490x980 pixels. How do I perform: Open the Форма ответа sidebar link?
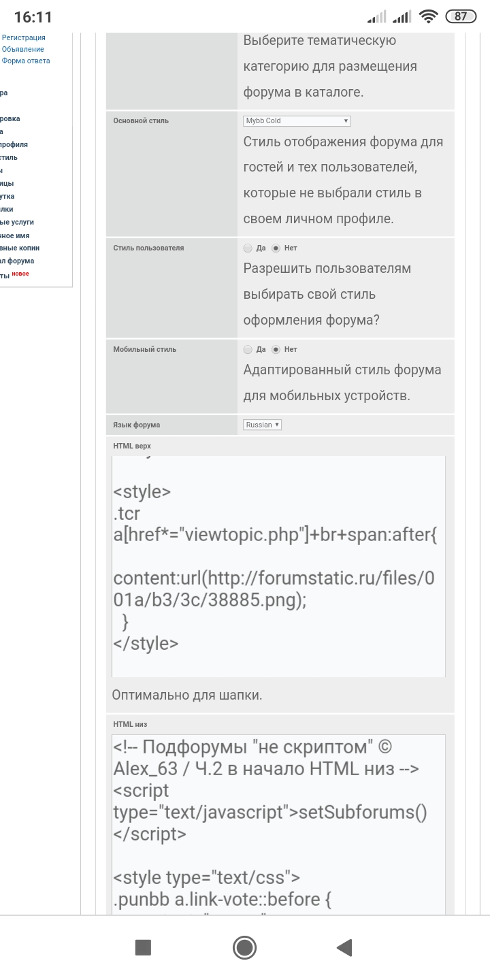point(26,61)
